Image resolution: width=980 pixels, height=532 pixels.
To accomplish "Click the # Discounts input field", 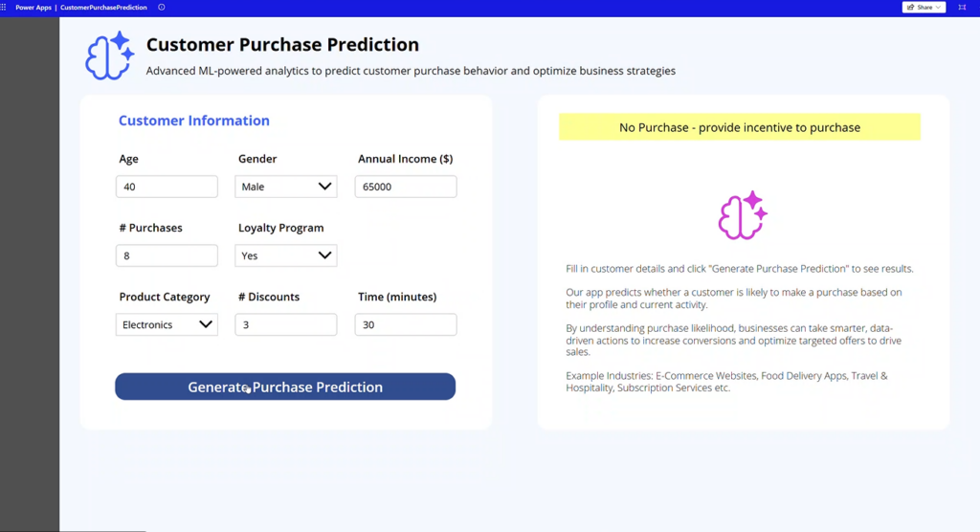I will (x=285, y=324).
